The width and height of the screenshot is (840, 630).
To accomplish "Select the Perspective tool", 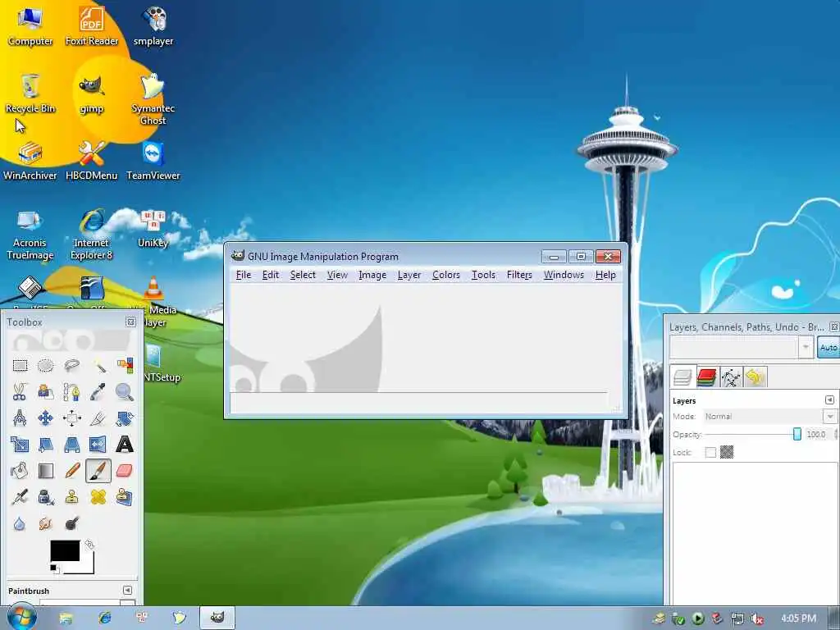I will click(72, 445).
